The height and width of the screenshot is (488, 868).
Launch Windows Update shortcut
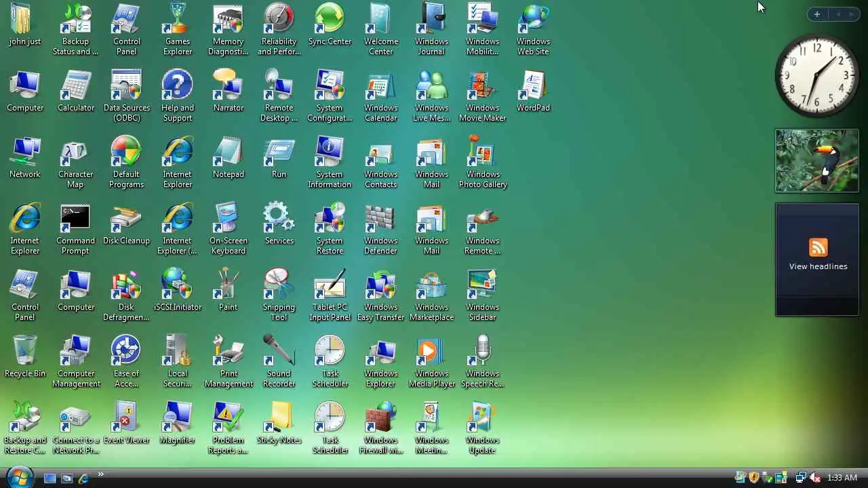(483, 428)
